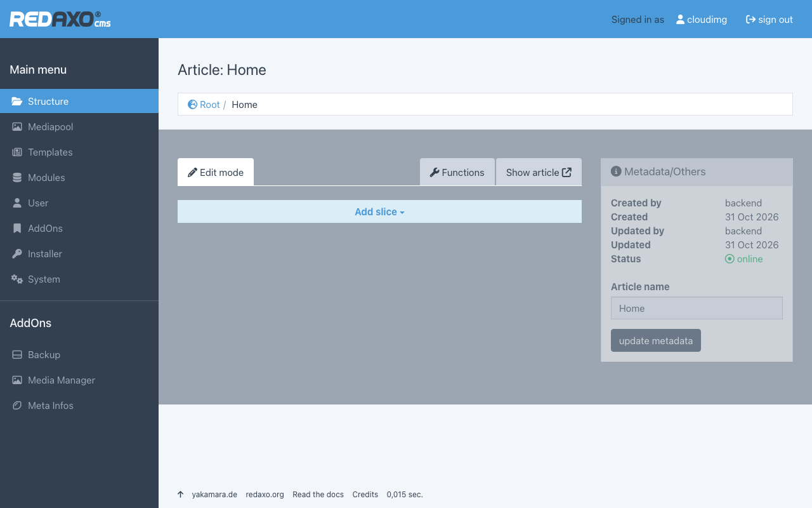Click the AddOns bookmark icon

coord(17,229)
